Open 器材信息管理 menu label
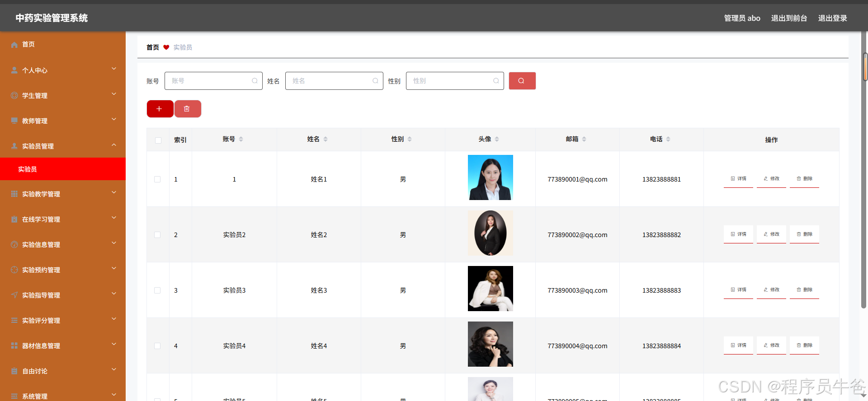 (41, 346)
